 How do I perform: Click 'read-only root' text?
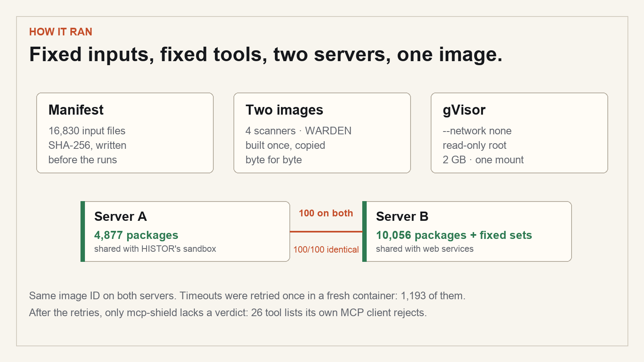[x=475, y=145]
